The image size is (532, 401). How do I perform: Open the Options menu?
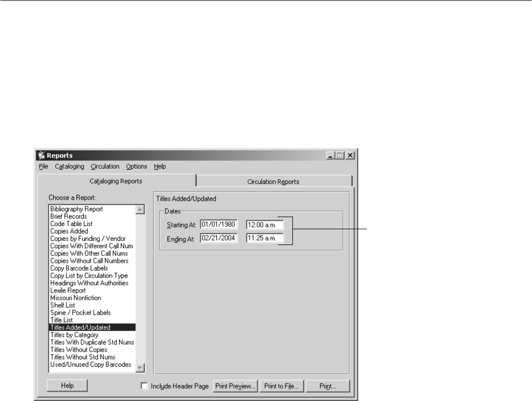pyautogui.click(x=136, y=167)
